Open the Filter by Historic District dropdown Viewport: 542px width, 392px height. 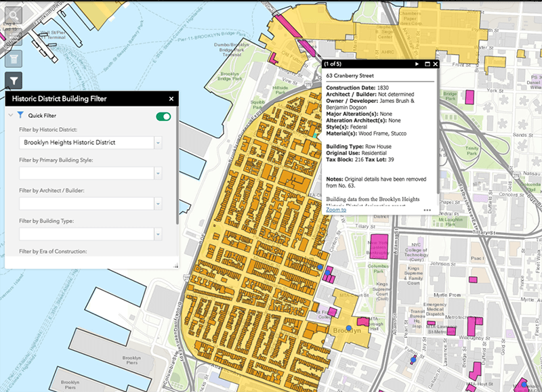[157, 143]
